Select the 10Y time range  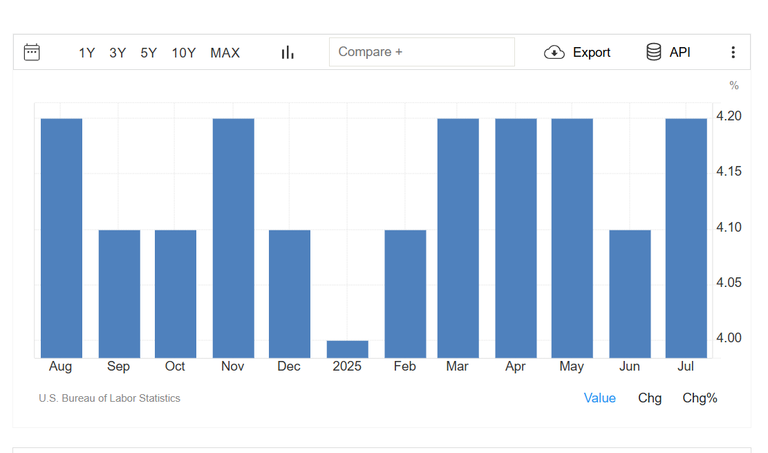[184, 53]
